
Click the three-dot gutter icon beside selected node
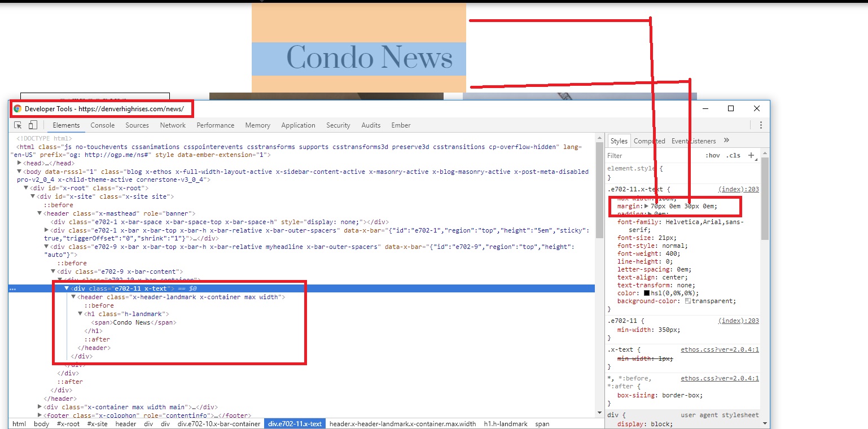12,288
